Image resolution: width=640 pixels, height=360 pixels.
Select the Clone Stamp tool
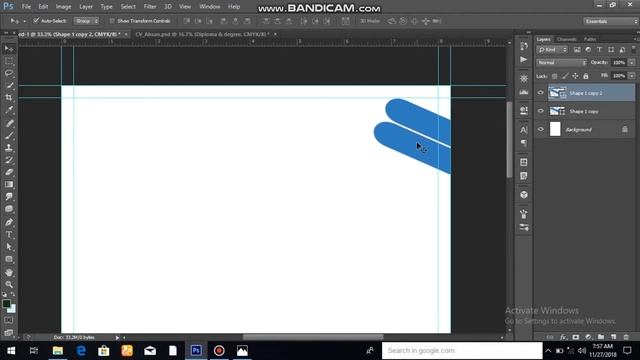(x=9, y=148)
